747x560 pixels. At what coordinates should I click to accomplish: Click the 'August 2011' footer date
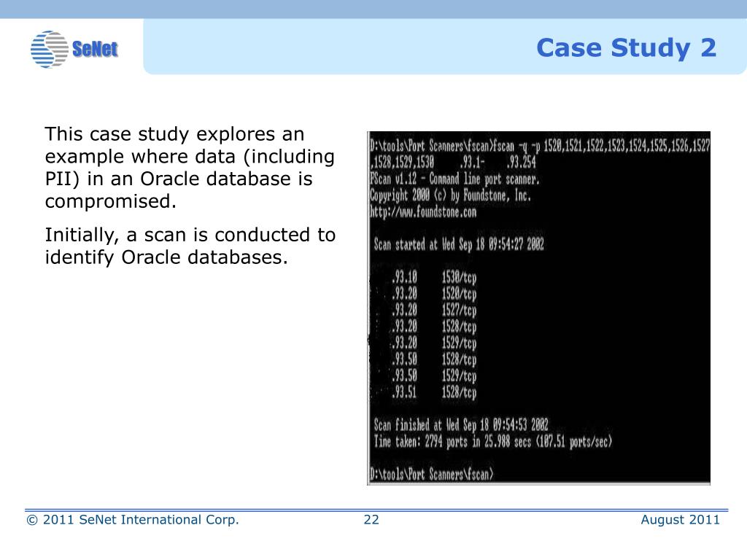tap(680, 519)
